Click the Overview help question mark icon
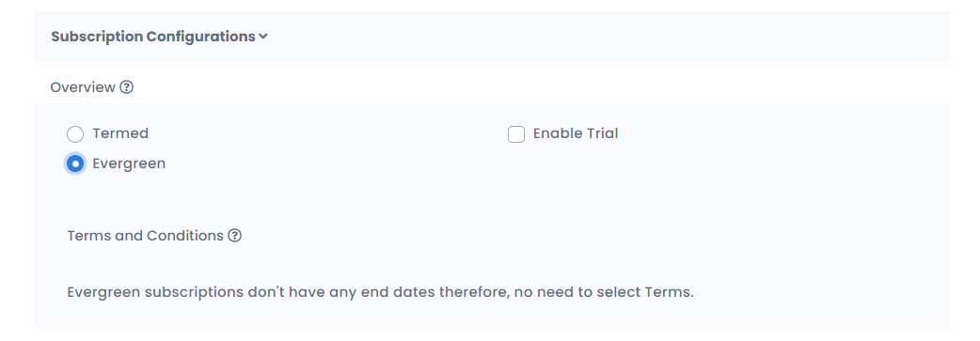 [126, 87]
